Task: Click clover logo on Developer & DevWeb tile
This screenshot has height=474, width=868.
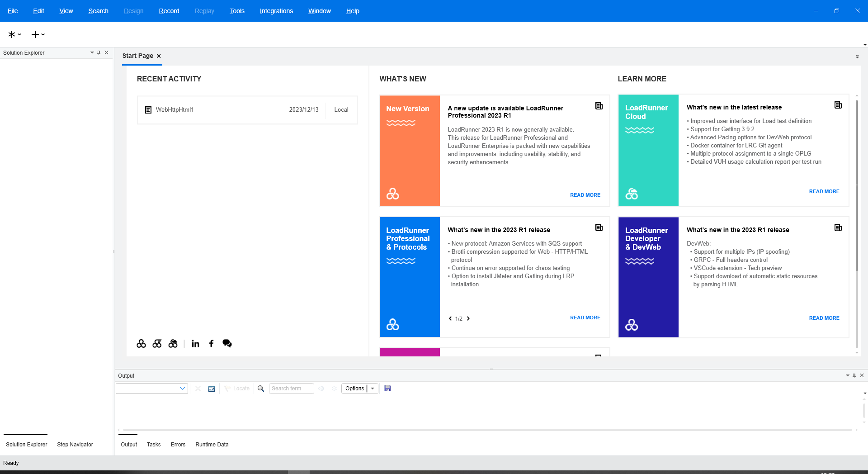Action: pos(632,325)
